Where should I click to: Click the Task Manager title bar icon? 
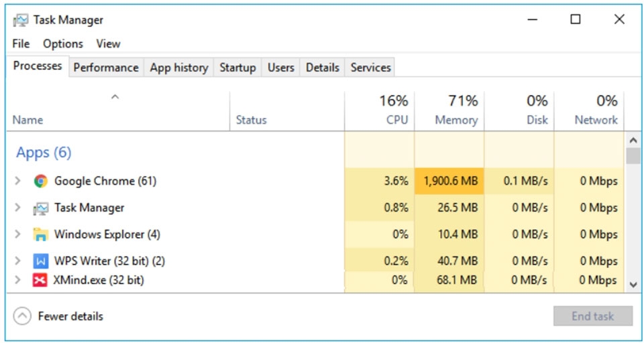pyautogui.click(x=21, y=20)
